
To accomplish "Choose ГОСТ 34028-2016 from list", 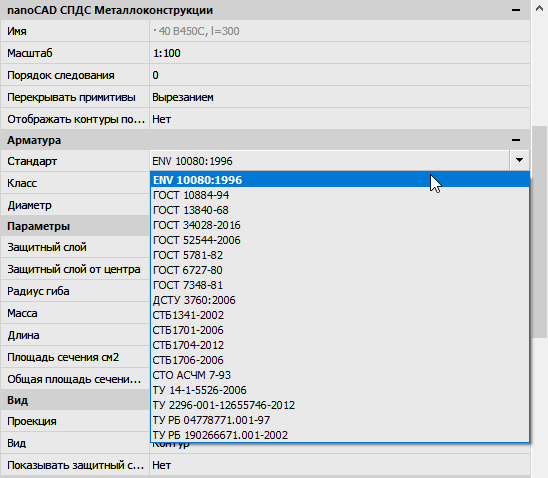I will click(340, 225).
